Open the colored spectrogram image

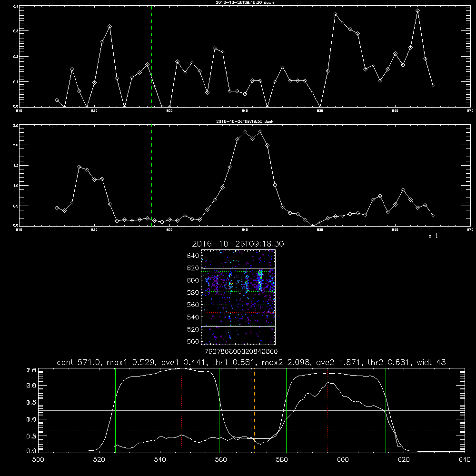click(x=238, y=297)
